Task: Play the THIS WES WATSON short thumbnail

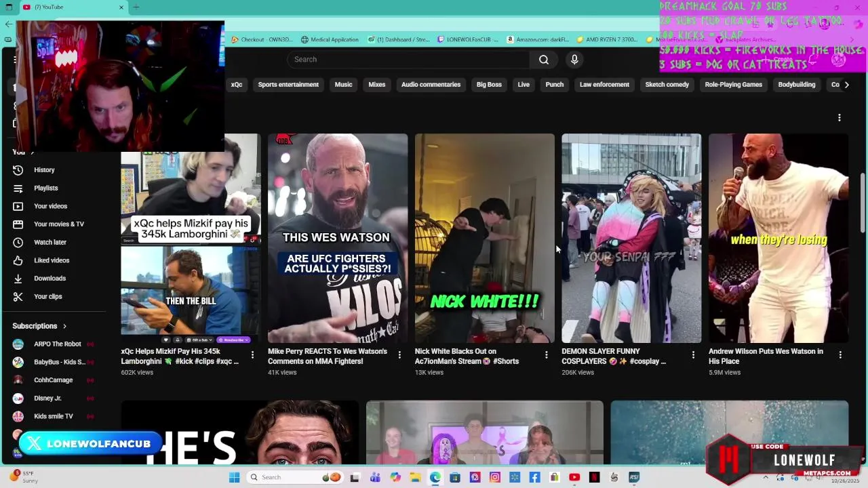Action: click(338, 238)
